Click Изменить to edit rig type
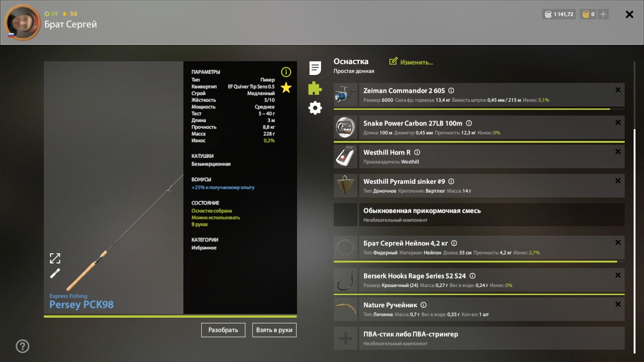Screen dimensions: 644x362 (x=411, y=62)
